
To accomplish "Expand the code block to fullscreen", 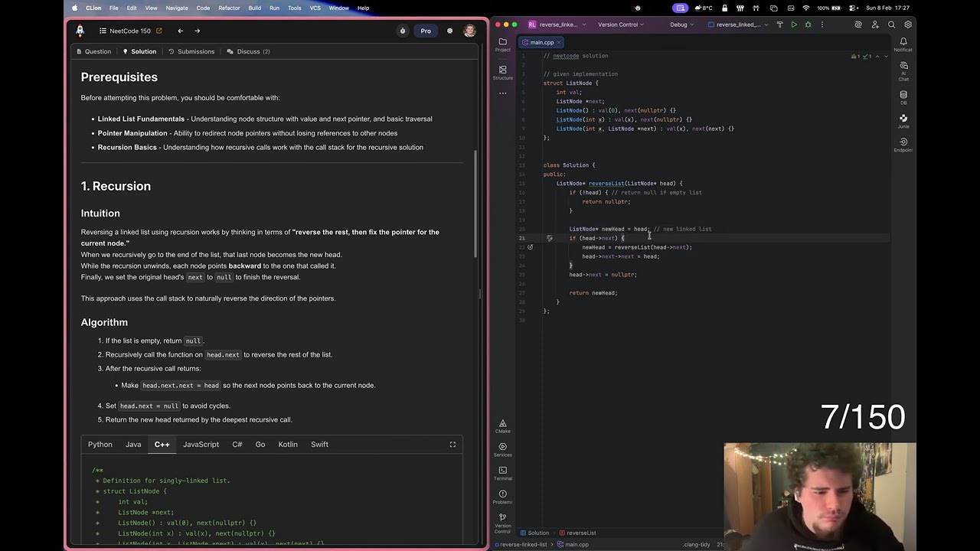I will (452, 445).
